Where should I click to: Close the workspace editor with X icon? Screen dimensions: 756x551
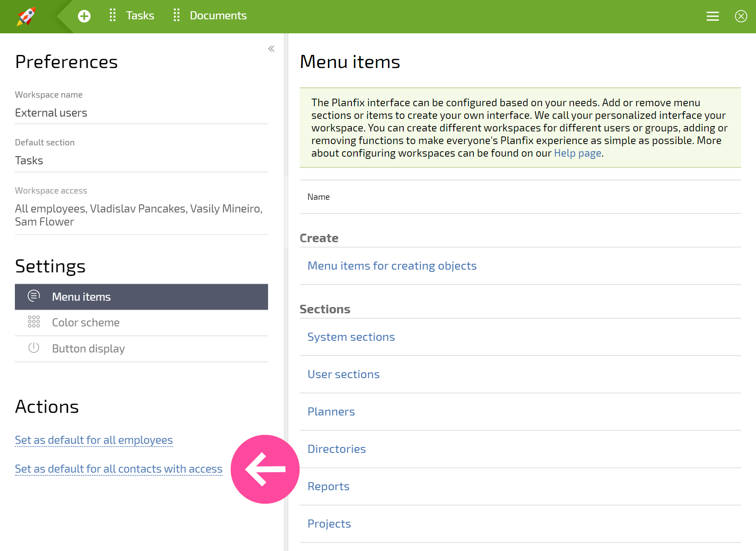(741, 16)
